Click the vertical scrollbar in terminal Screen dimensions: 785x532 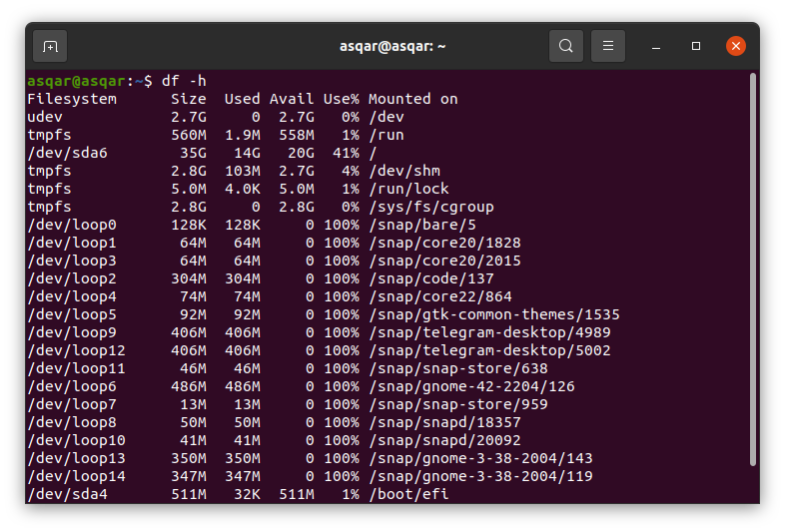752,269
